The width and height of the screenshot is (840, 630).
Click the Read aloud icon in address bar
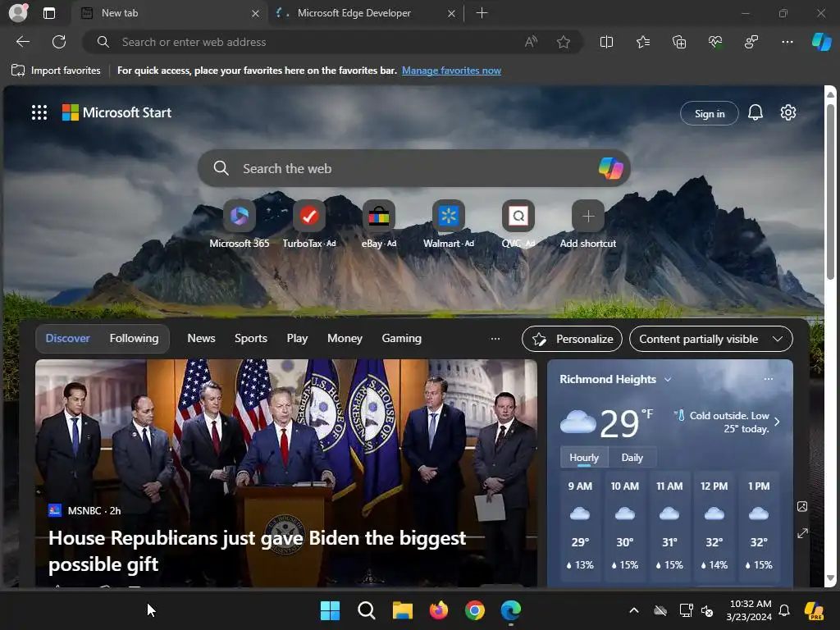click(x=531, y=42)
